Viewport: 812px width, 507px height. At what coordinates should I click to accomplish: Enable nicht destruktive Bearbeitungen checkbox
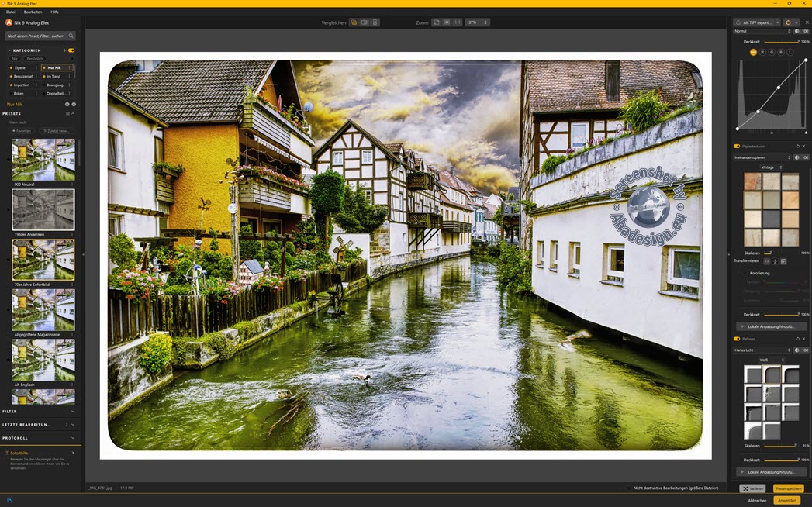coord(629,488)
